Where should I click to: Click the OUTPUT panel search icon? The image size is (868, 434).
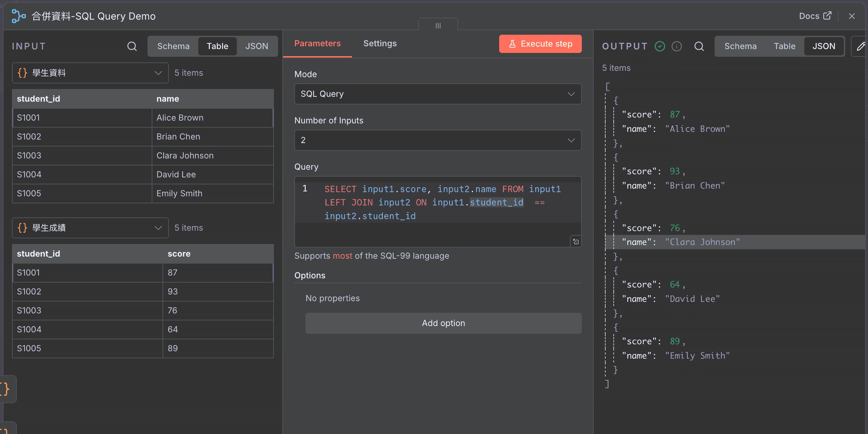(x=699, y=46)
